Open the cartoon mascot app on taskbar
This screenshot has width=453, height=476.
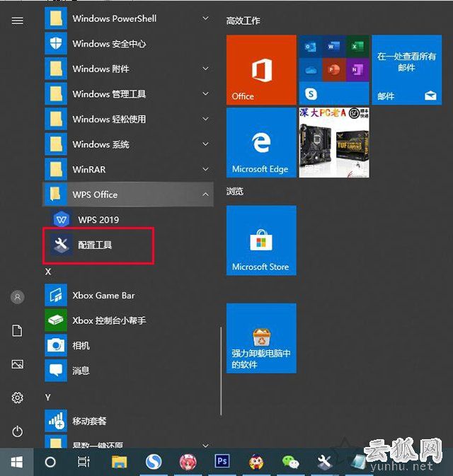click(256, 462)
